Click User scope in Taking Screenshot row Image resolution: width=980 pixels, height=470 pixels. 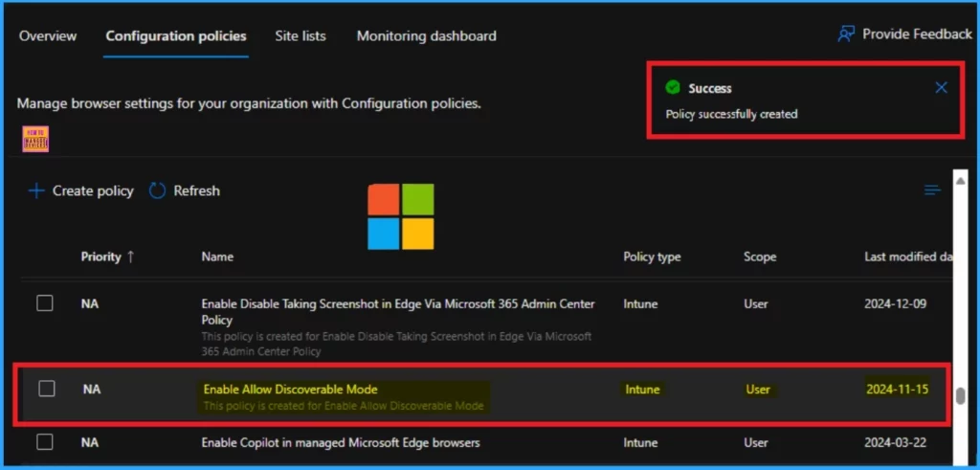click(x=756, y=303)
